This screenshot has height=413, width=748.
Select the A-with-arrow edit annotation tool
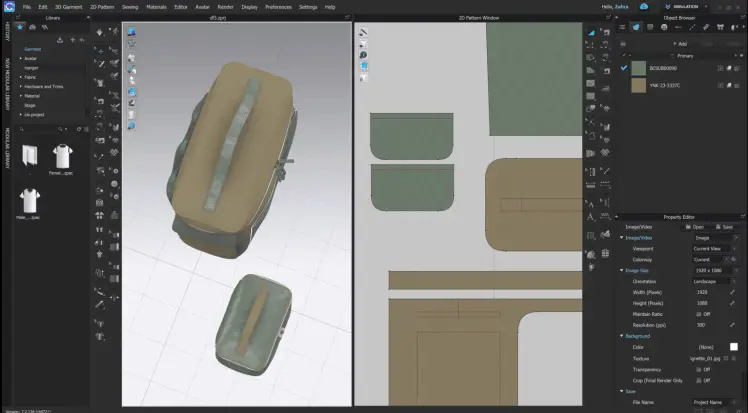(590, 204)
